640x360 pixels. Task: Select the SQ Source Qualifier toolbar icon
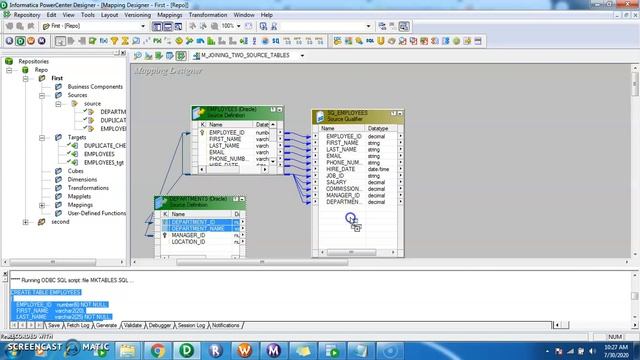[276, 41]
